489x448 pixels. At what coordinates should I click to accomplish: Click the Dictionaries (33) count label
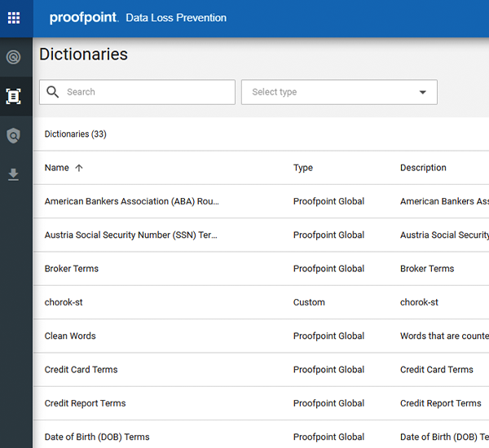coord(76,134)
